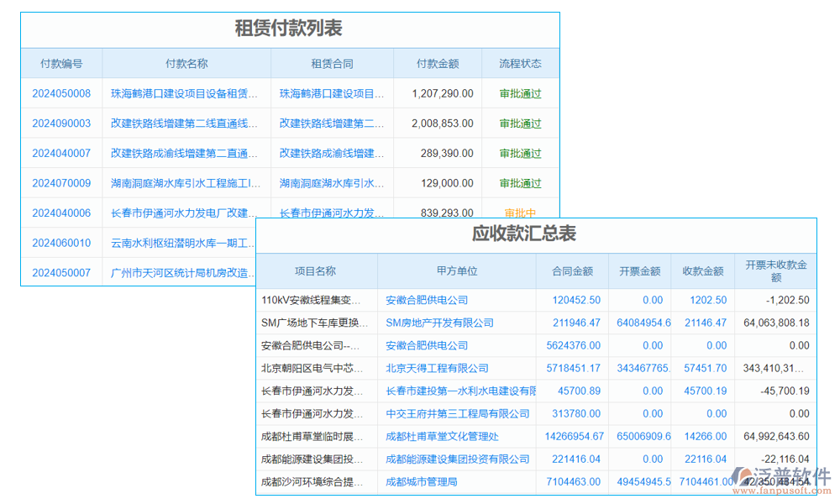Viewport: 840px width, 504px height.
Task: Click payment name 珠海鹤港口建设项目设备租赁
Action: click(x=186, y=93)
